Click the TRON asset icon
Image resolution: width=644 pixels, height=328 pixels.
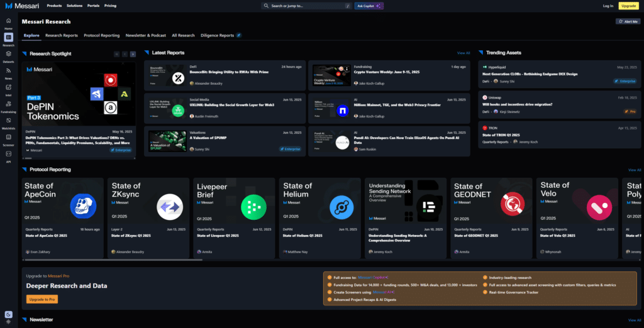pyautogui.click(x=485, y=128)
